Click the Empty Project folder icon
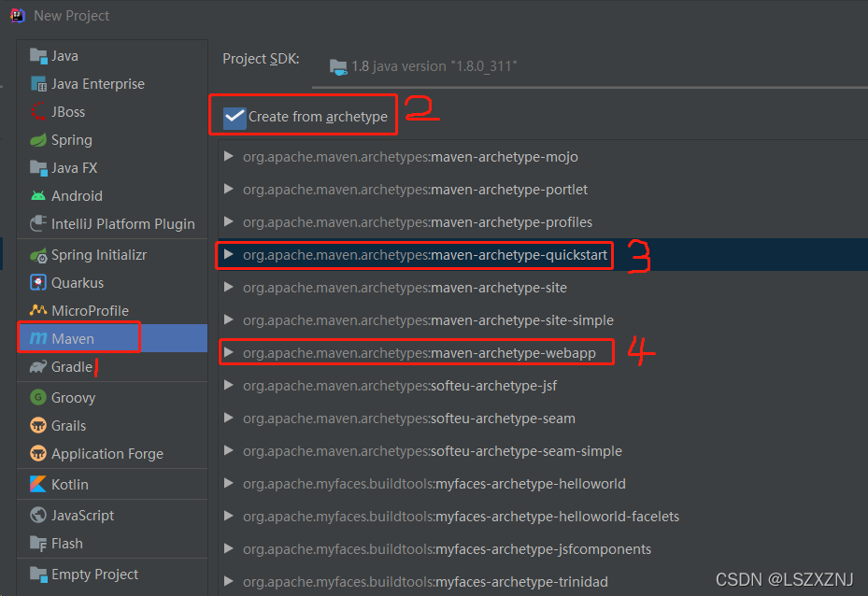The width and height of the screenshot is (868, 596). click(38, 575)
